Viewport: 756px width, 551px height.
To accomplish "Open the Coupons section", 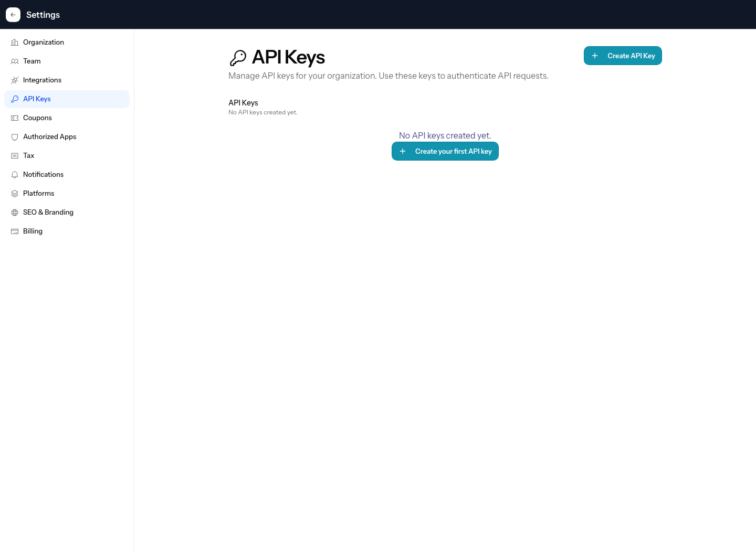I will coord(67,118).
